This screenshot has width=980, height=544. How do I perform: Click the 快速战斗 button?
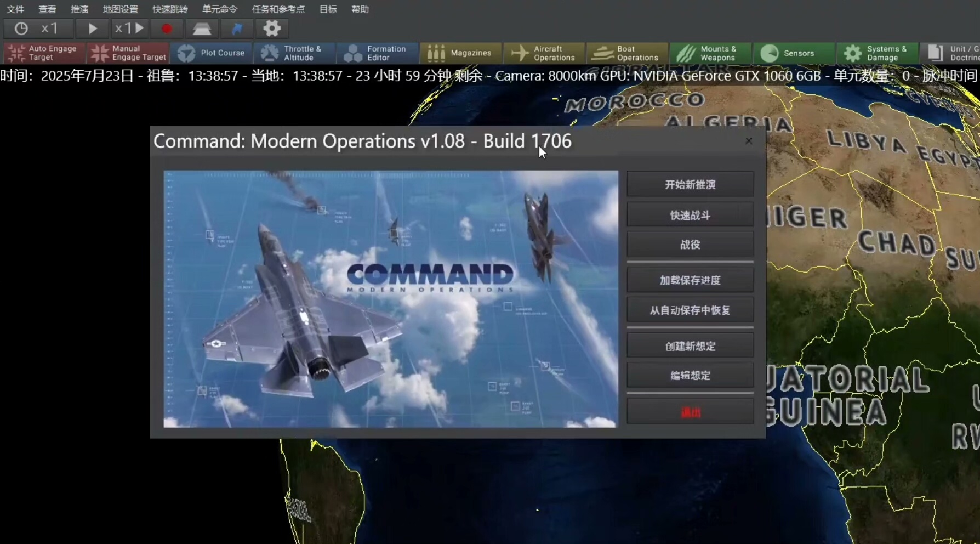click(x=690, y=215)
